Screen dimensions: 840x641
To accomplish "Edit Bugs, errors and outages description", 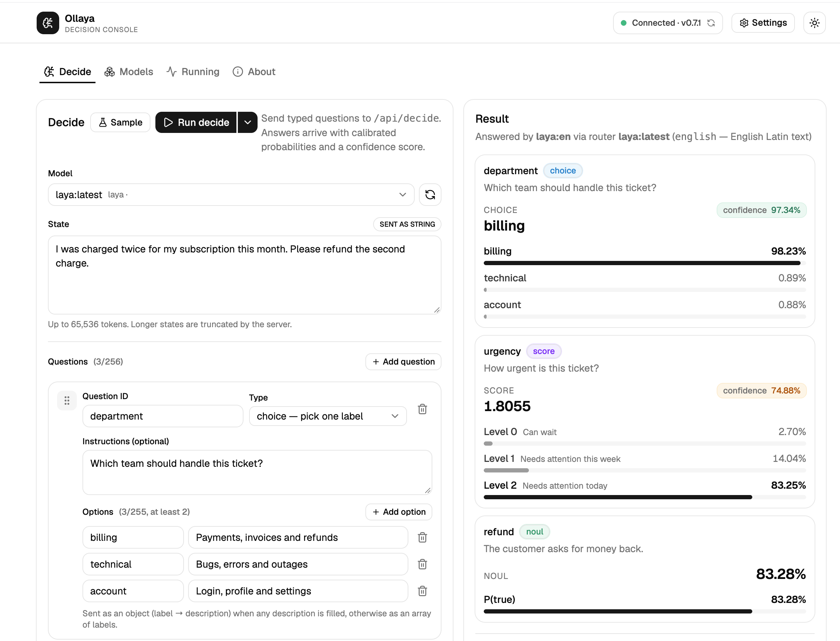I will tap(298, 564).
